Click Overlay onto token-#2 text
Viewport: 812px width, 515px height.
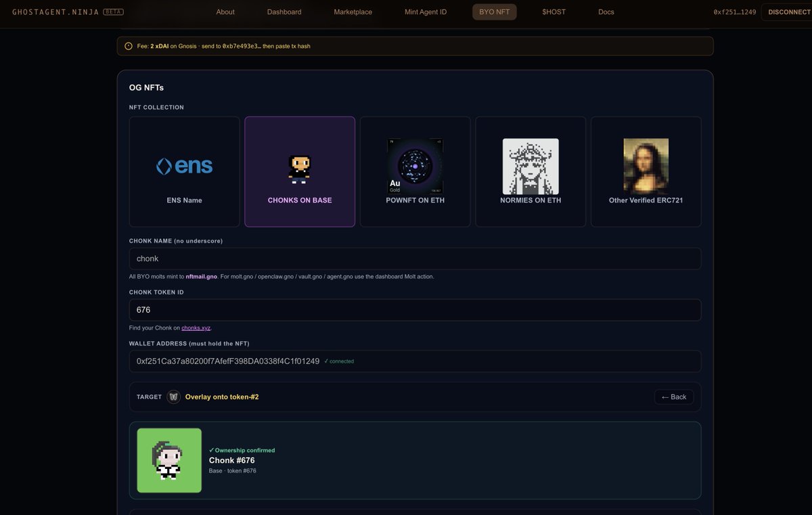coord(222,397)
